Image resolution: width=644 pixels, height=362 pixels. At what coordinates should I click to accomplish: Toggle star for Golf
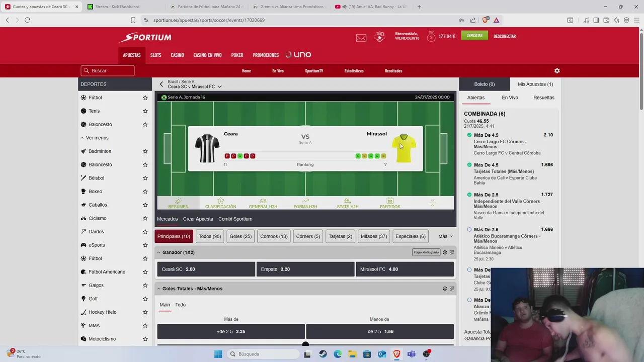[x=145, y=299]
